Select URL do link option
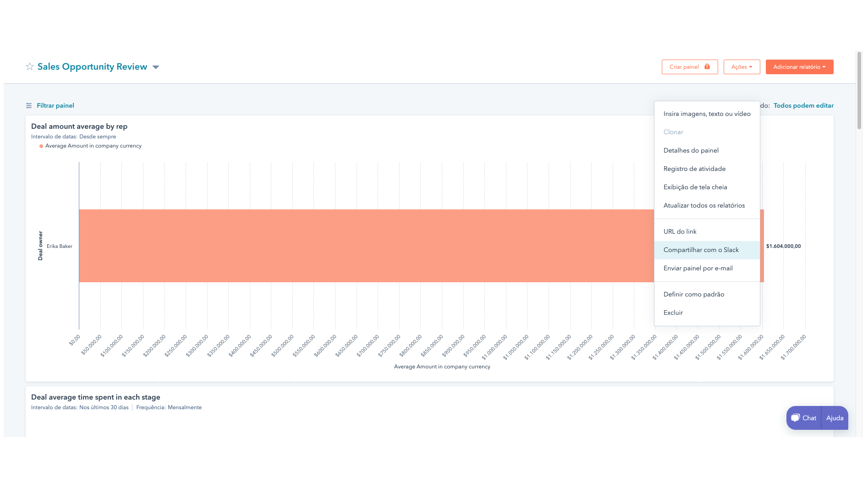 707,232
